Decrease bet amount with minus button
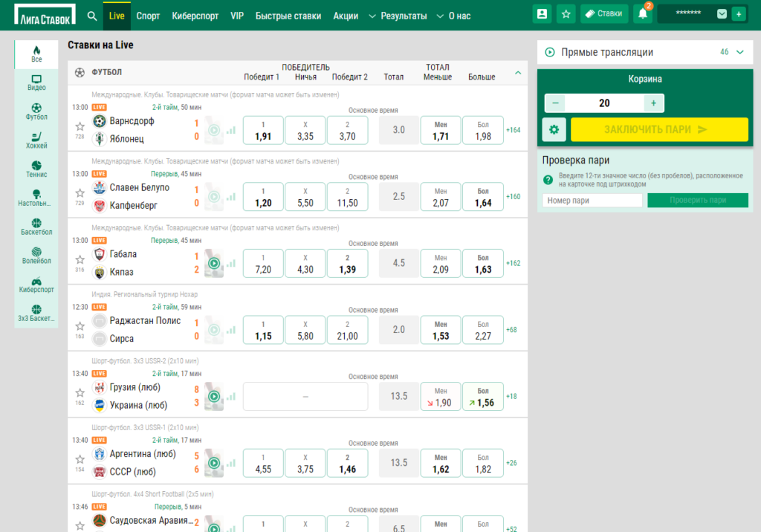 (x=555, y=103)
